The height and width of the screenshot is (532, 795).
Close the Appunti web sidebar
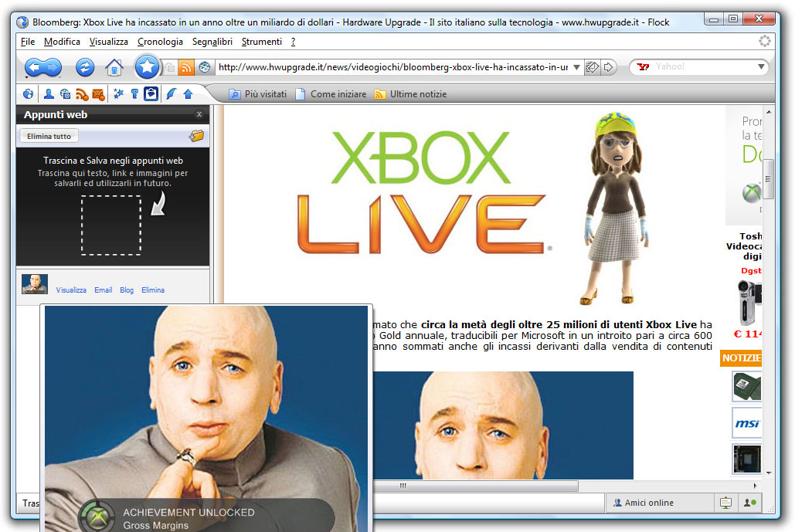click(x=199, y=114)
